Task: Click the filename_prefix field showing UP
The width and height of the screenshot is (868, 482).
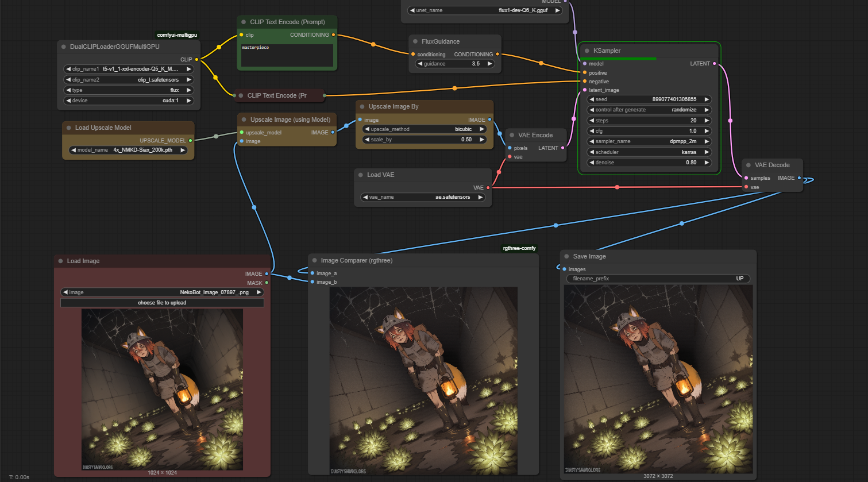Action: click(658, 279)
